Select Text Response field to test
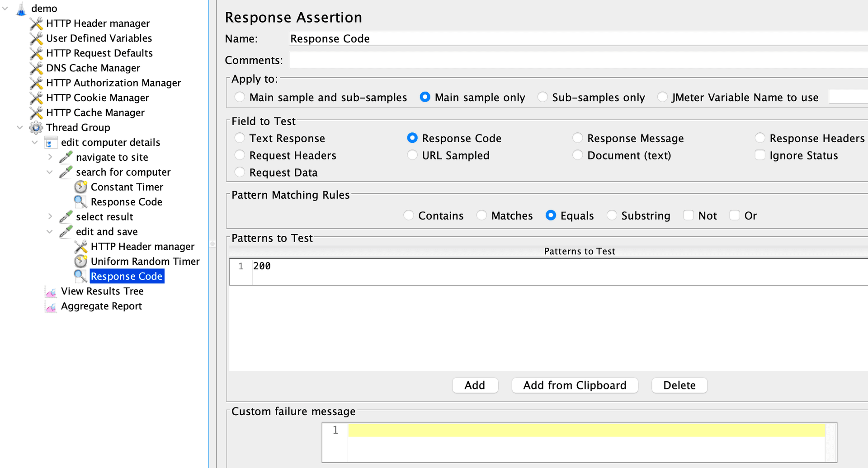This screenshot has height=468, width=868. point(240,138)
